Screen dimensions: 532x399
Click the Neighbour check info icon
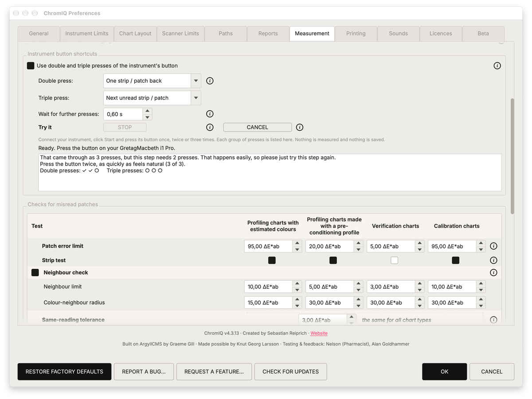click(493, 273)
